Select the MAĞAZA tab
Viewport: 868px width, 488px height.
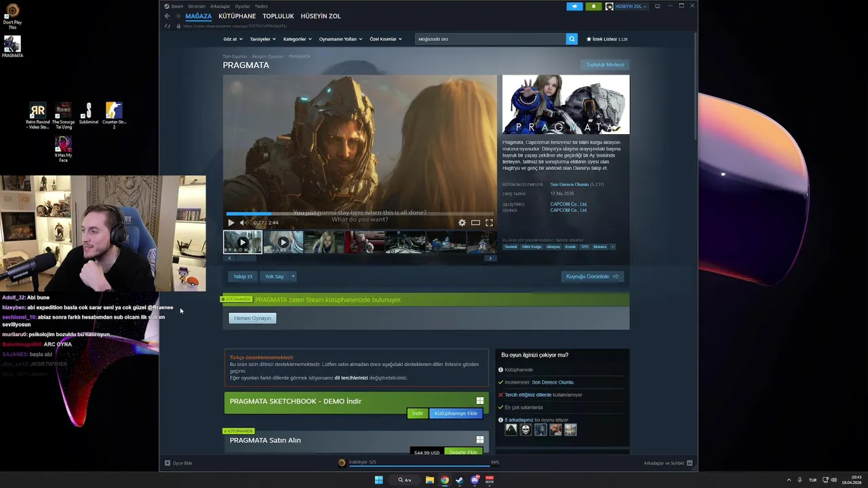click(x=199, y=16)
